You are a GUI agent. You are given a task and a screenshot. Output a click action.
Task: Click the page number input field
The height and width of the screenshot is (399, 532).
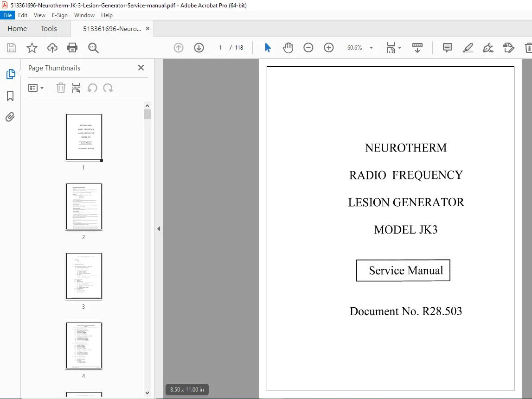pyautogui.click(x=220, y=48)
